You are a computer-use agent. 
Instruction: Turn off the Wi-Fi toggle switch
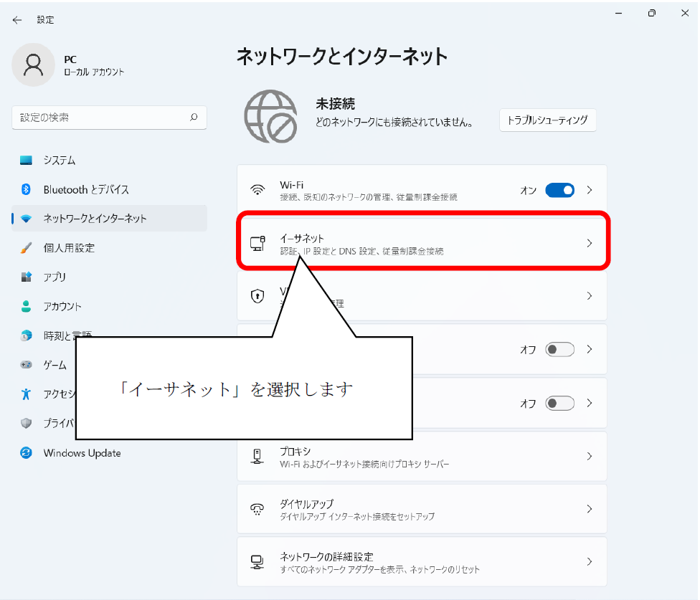[559, 190]
